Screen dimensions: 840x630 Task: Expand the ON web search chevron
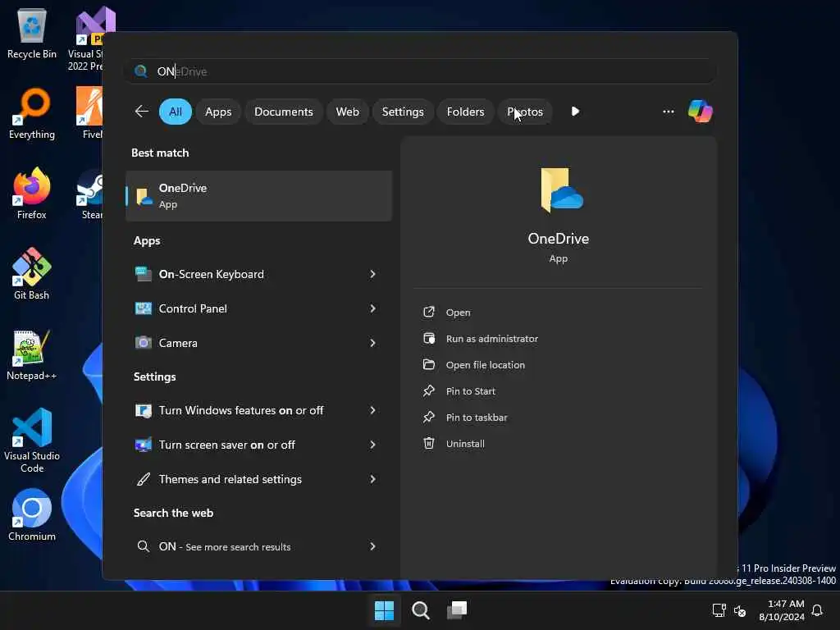[x=372, y=546]
